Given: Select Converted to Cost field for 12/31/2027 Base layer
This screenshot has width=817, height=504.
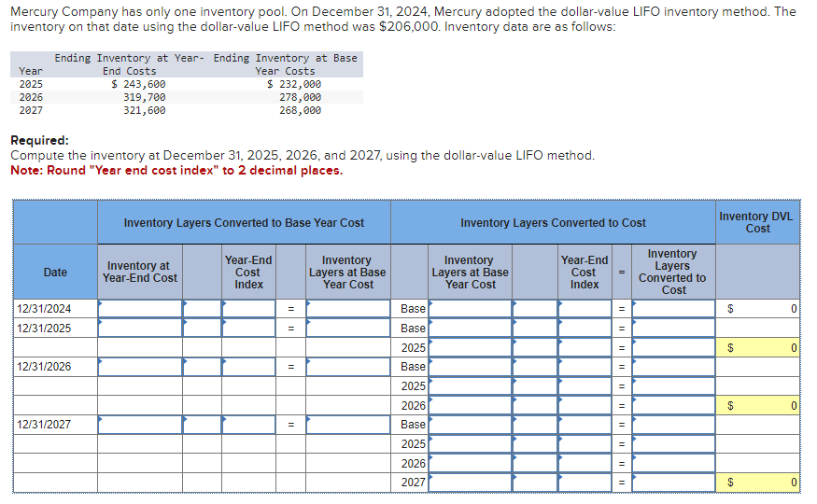Looking at the screenshot, I should point(673,425).
